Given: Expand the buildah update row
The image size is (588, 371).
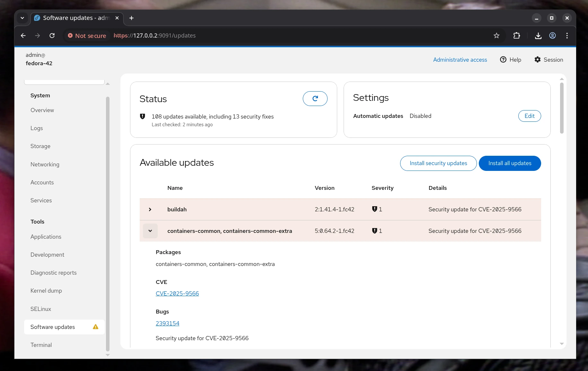Looking at the screenshot, I should pos(150,209).
